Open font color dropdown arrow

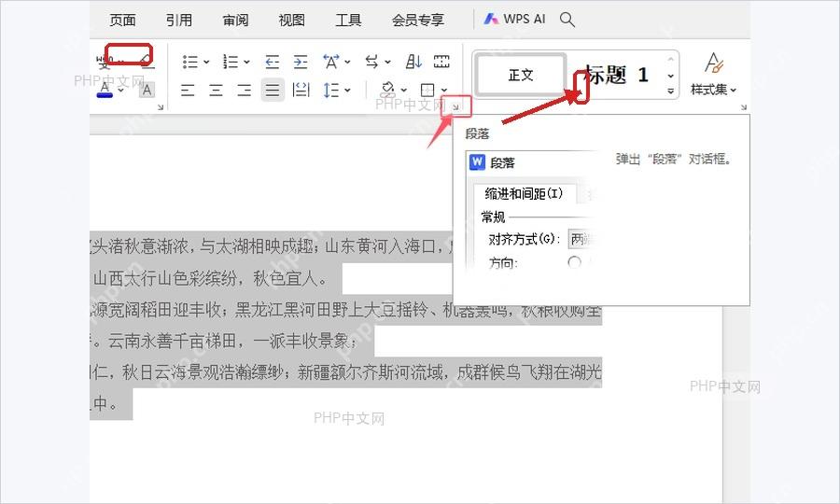pos(120,90)
